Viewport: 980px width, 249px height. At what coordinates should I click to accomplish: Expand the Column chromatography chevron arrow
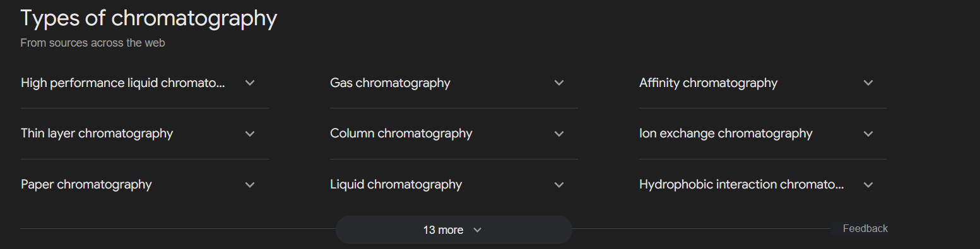(559, 134)
